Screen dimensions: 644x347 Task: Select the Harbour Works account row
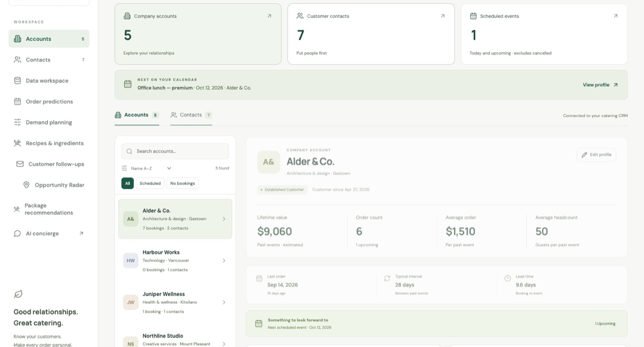[175, 260]
